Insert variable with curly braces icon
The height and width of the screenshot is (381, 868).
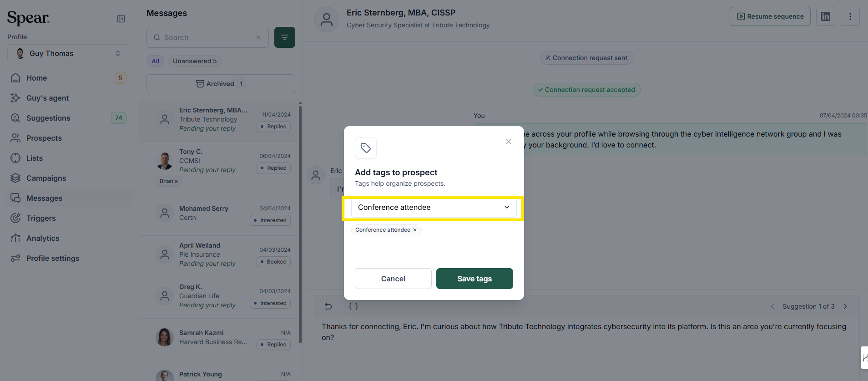[353, 306]
